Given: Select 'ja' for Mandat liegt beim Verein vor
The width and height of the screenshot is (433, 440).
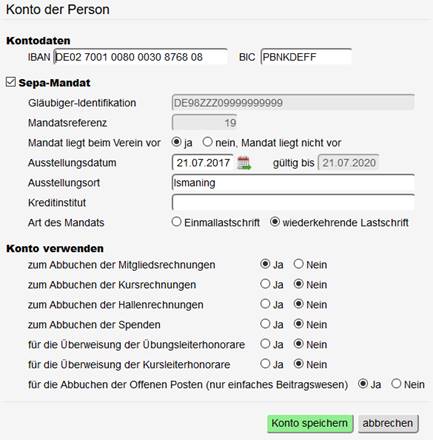Looking at the screenshot, I should point(176,142).
